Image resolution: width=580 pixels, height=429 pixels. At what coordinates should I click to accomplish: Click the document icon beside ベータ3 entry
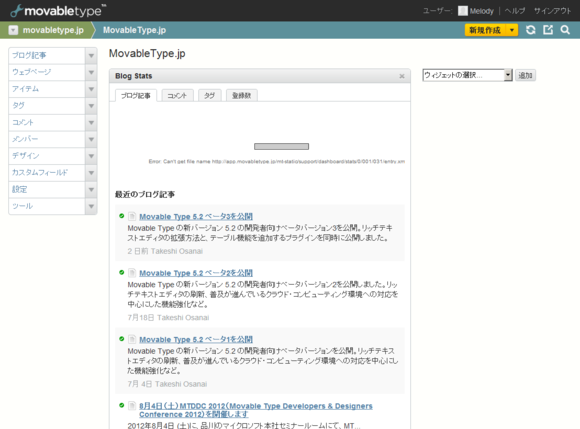coord(132,216)
